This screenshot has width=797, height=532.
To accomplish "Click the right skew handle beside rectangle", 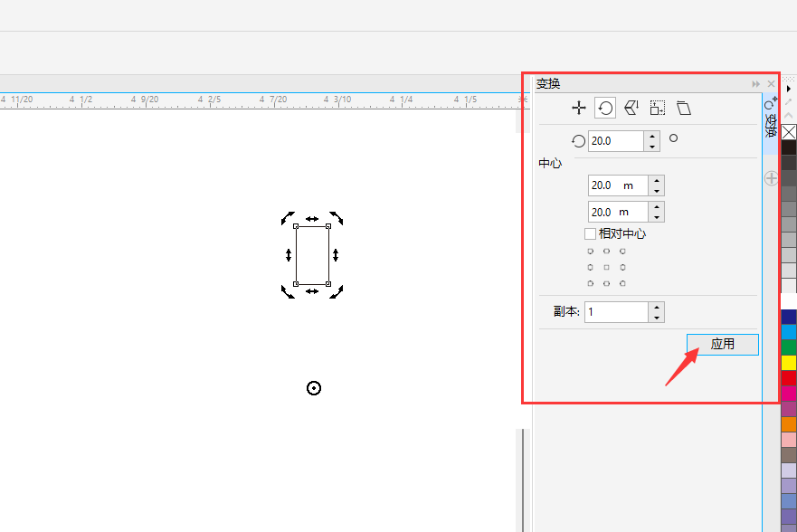I will click(x=336, y=255).
